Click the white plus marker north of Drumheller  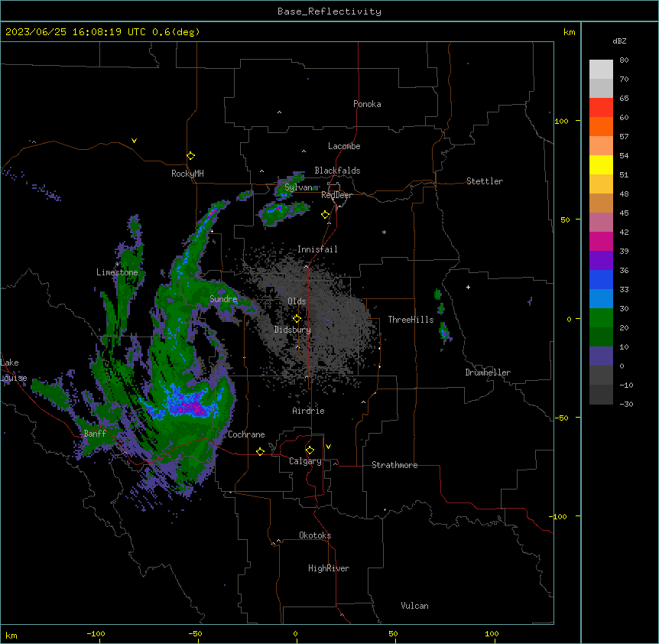[x=468, y=287]
